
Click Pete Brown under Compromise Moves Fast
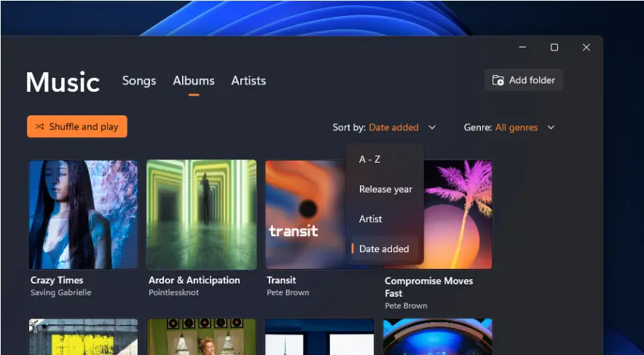(x=407, y=305)
